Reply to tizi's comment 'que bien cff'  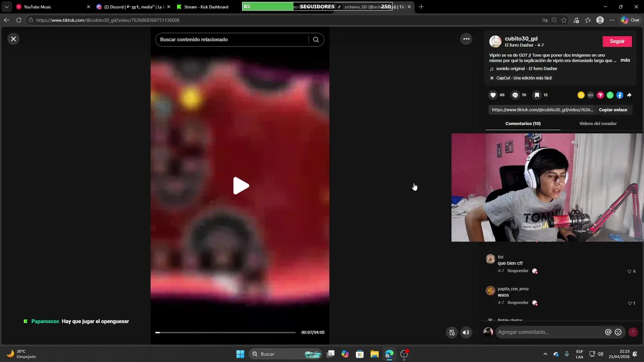tap(518, 271)
